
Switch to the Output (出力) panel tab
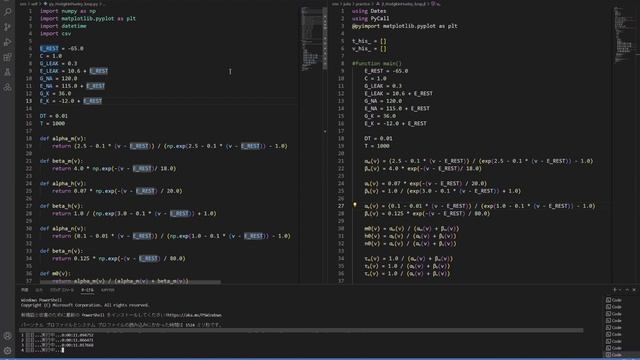point(39,290)
